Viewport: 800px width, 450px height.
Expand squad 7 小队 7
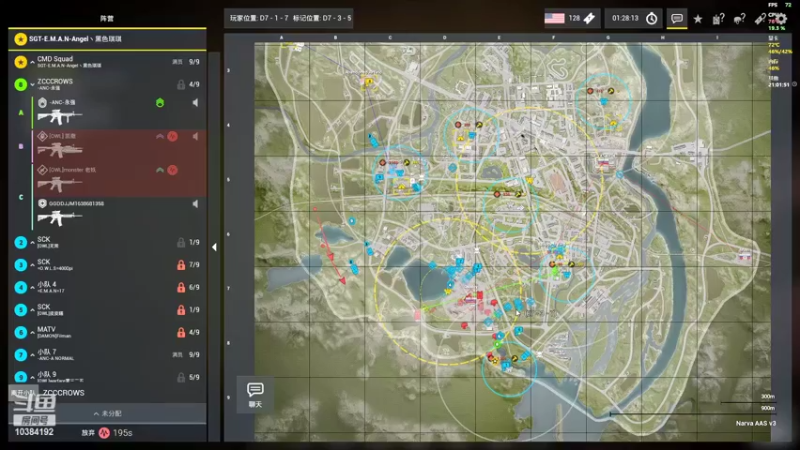tap(32, 355)
